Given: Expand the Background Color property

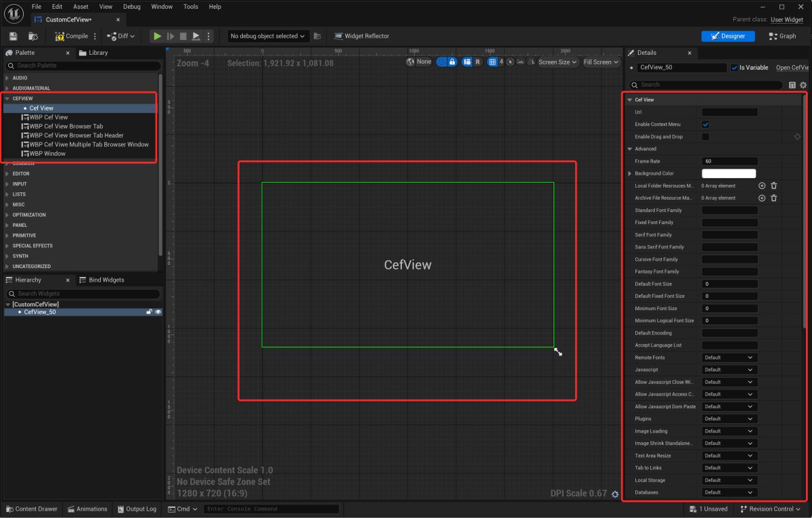Looking at the screenshot, I should point(630,173).
